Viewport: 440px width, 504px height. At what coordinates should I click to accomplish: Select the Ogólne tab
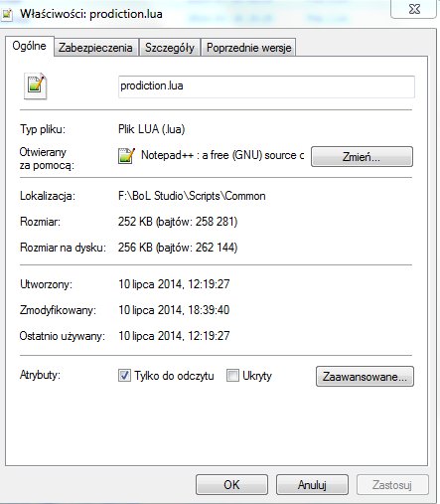[x=29, y=46]
